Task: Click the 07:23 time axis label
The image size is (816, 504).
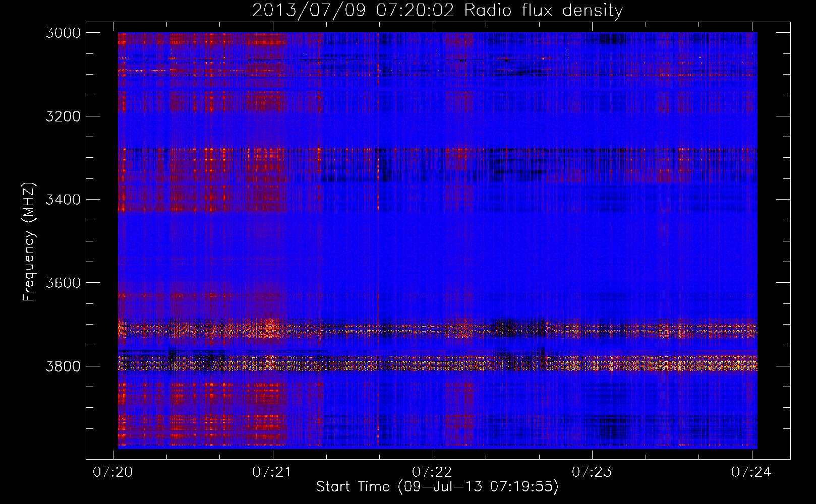Action: click(592, 472)
